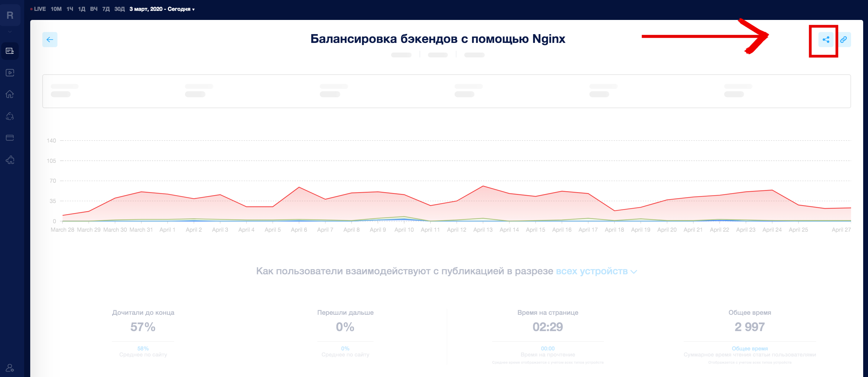
Task: Copy the publication link via chain icon
Action: coord(844,40)
